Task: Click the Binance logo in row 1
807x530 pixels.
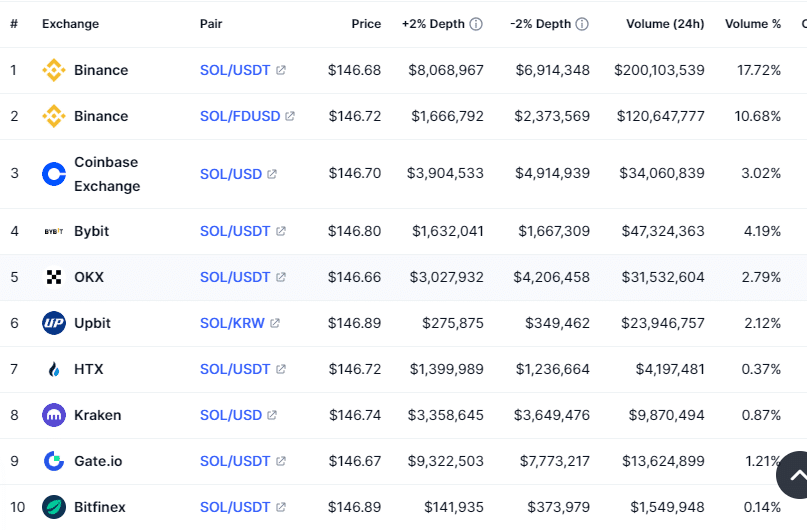Action: (x=54, y=70)
